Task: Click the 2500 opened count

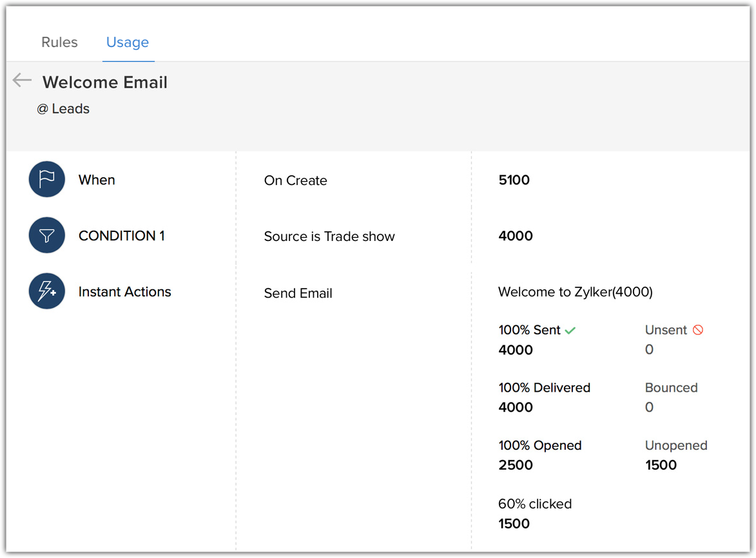Action: pyautogui.click(x=516, y=465)
